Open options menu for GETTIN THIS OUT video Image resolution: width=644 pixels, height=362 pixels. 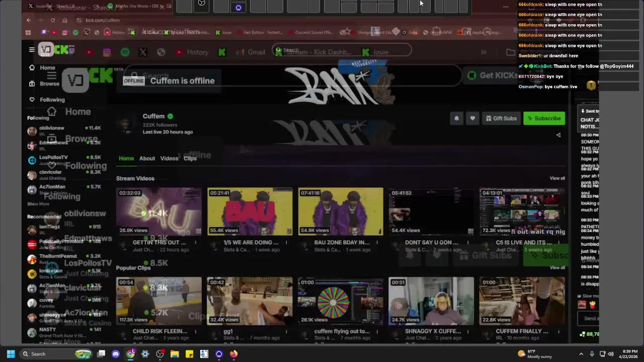click(196, 242)
